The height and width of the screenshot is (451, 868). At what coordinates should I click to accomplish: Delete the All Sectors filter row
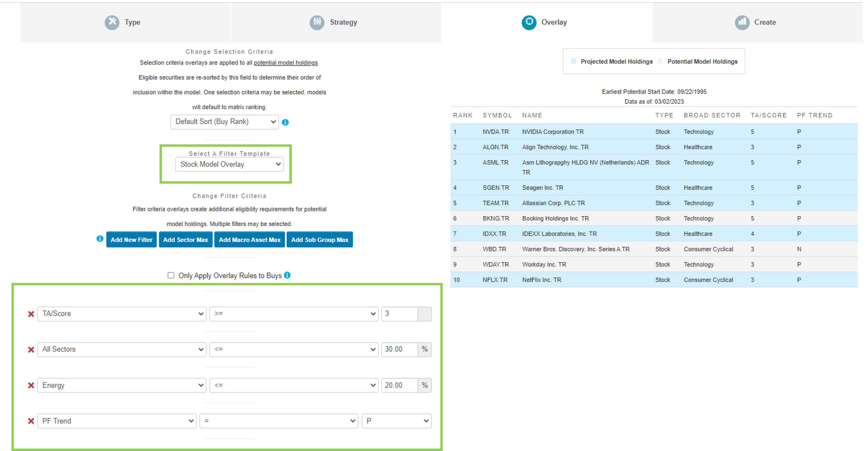click(31, 350)
